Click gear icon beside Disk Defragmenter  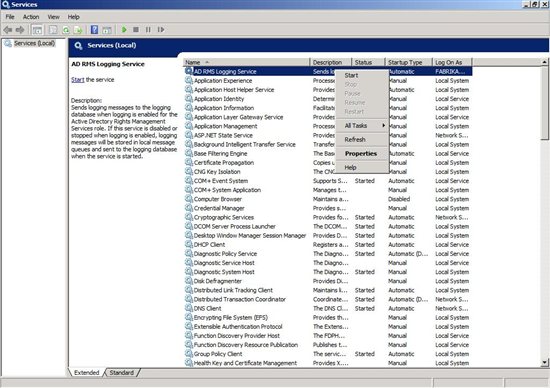pos(189,281)
